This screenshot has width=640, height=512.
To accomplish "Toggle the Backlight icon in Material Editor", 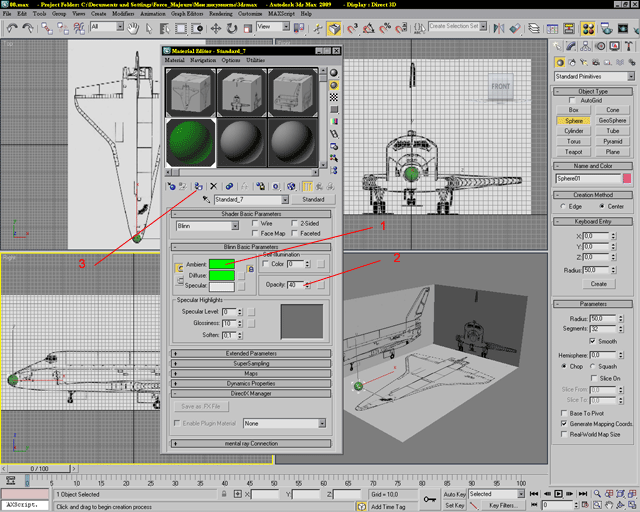I will (334, 85).
